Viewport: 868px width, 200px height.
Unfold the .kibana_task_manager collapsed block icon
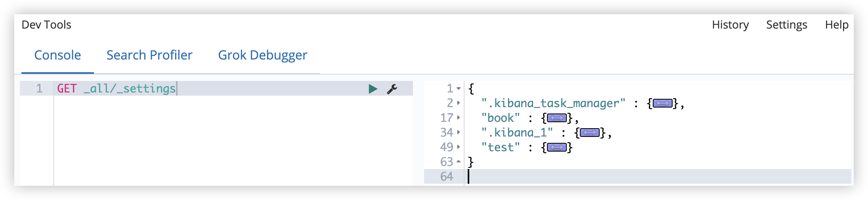[663, 104]
